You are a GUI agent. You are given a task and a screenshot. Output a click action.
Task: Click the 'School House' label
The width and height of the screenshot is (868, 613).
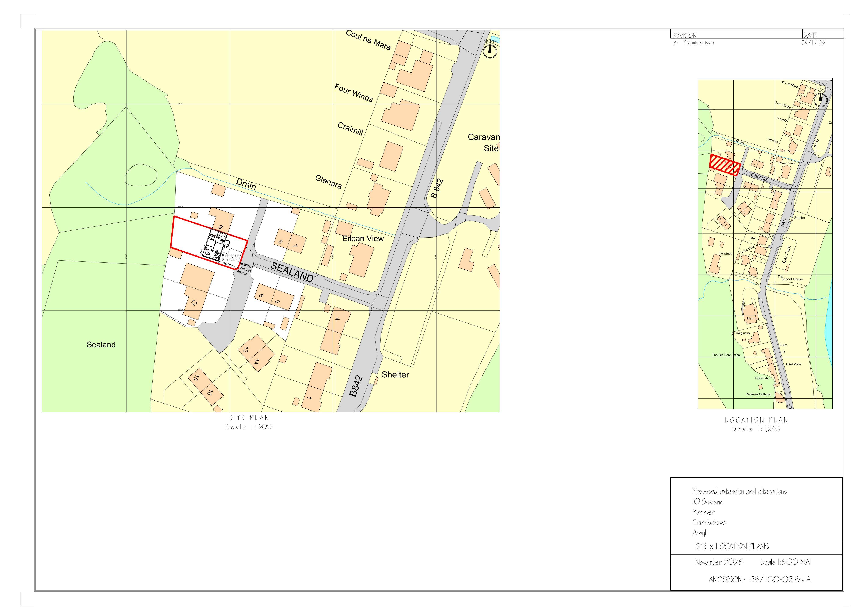click(x=792, y=279)
